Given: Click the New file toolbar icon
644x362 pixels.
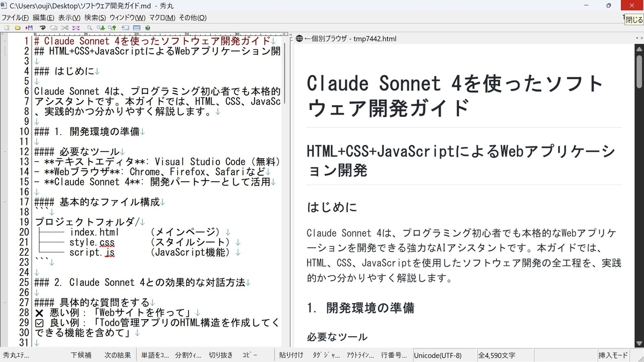Looking at the screenshot, I should click(x=6, y=27).
